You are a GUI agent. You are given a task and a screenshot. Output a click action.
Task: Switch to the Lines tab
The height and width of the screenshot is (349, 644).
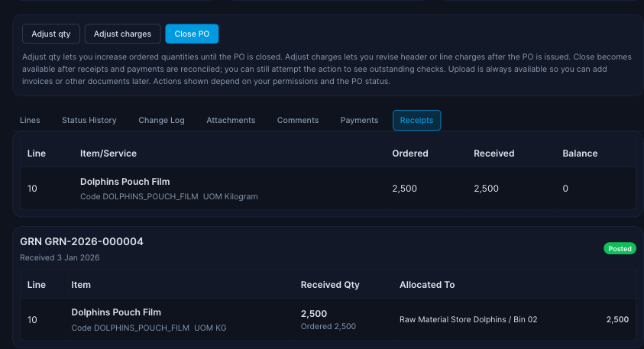coord(31,120)
